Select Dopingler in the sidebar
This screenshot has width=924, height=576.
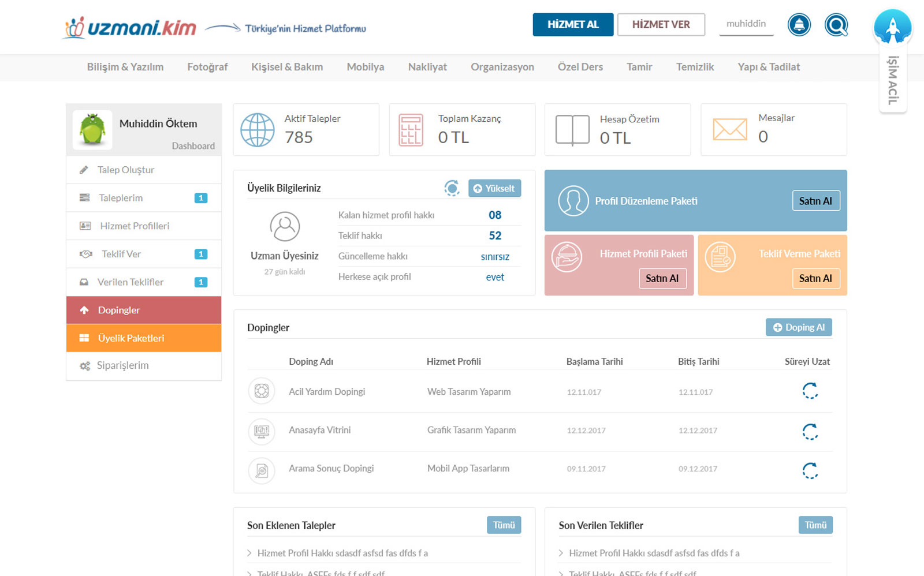(x=144, y=310)
